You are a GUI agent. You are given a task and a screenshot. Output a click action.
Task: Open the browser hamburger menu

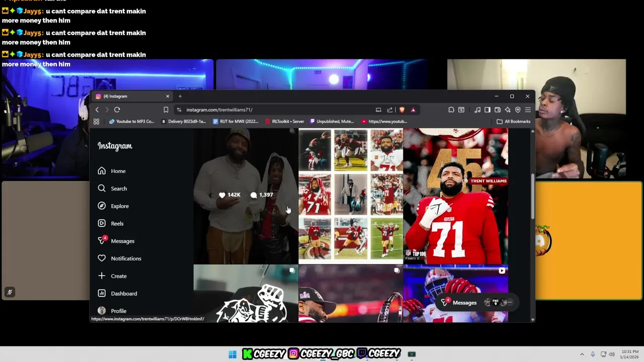pyautogui.click(x=528, y=110)
